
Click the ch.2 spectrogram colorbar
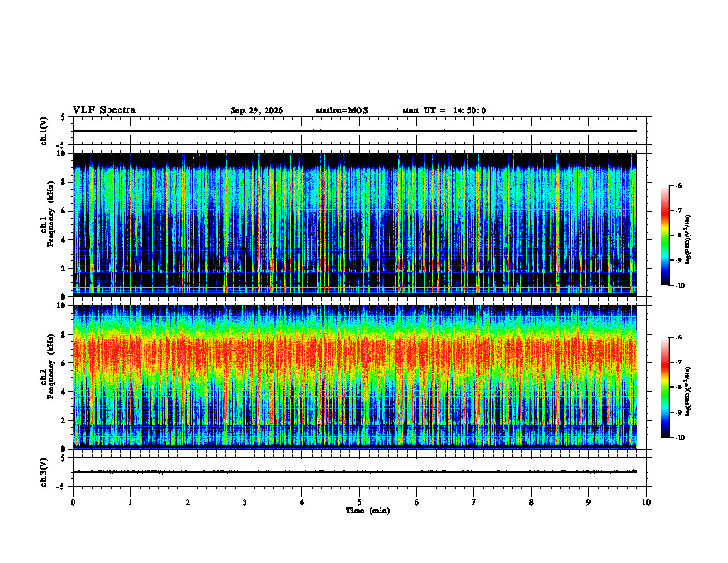[665, 387]
